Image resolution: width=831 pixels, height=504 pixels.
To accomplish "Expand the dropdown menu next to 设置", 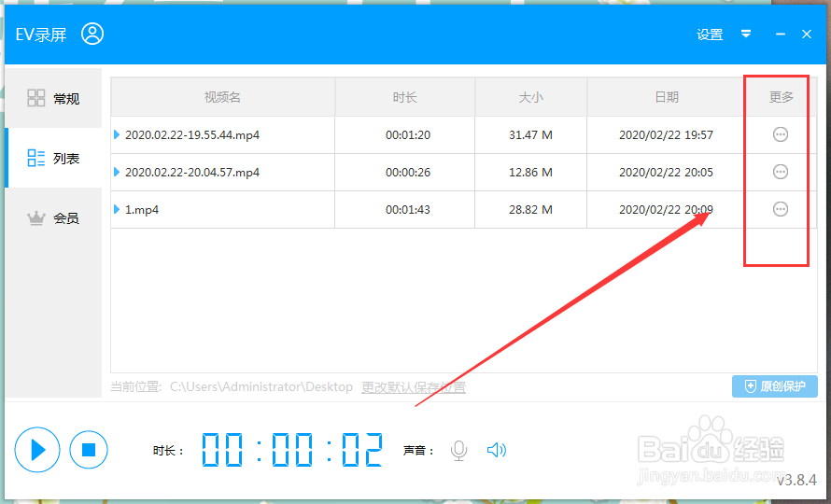I will (x=746, y=34).
